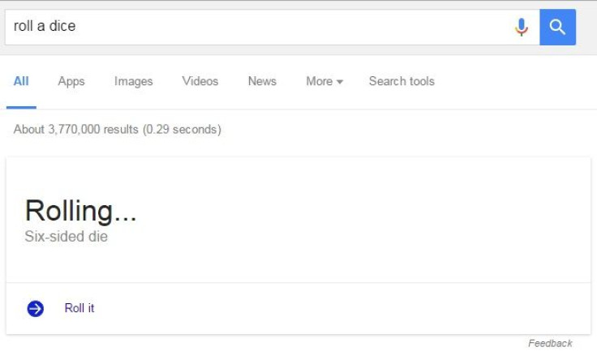597x364 pixels.
Task: Click the word dice in the search field
Action: [x=62, y=26]
